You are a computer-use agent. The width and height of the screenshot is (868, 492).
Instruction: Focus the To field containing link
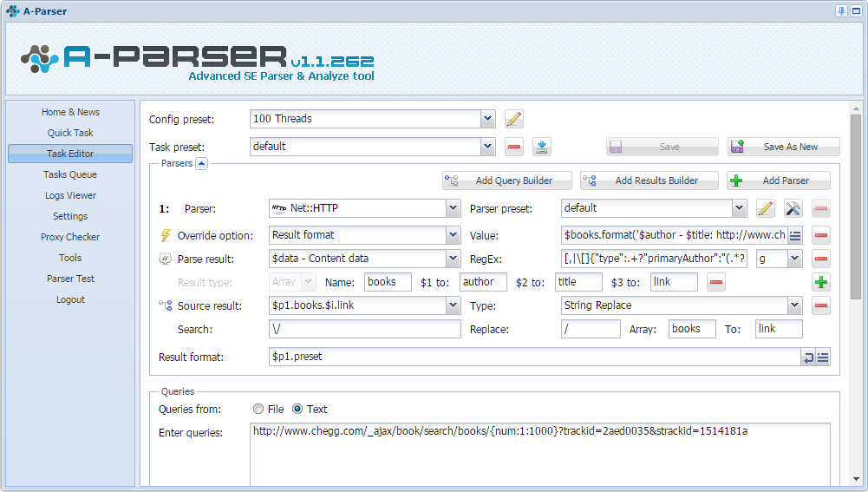[779, 329]
